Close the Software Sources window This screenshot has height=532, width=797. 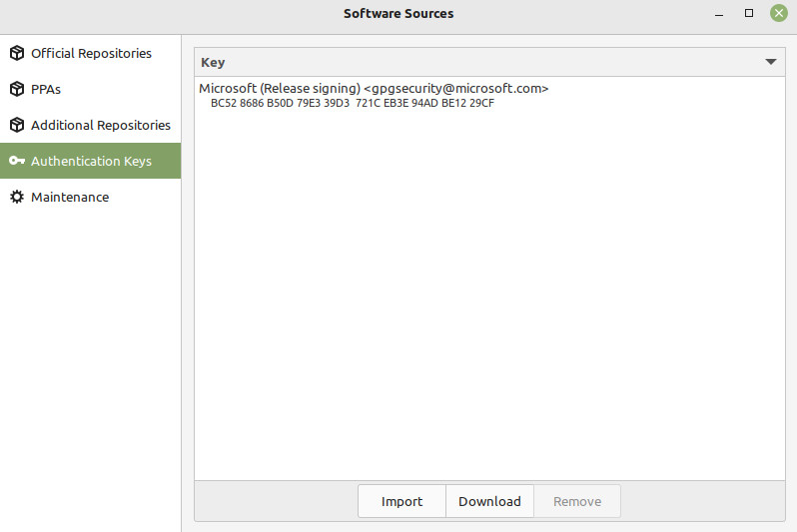(779, 13)
